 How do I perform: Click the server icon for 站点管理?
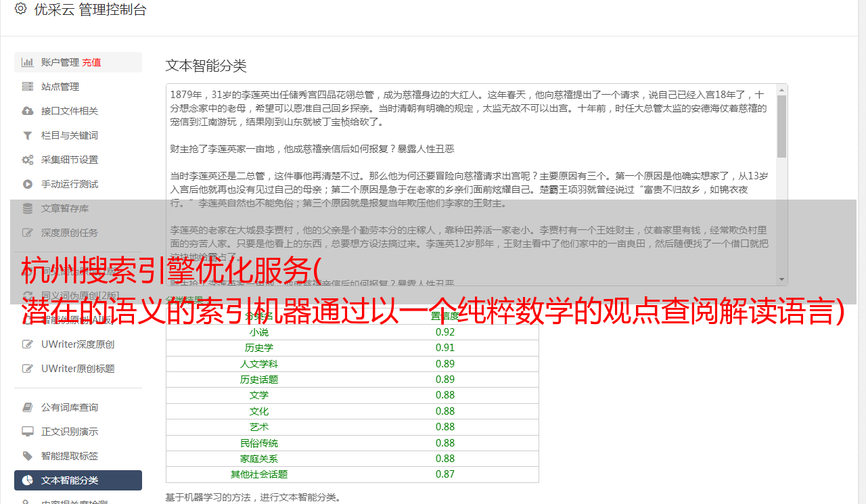[28, 87]
